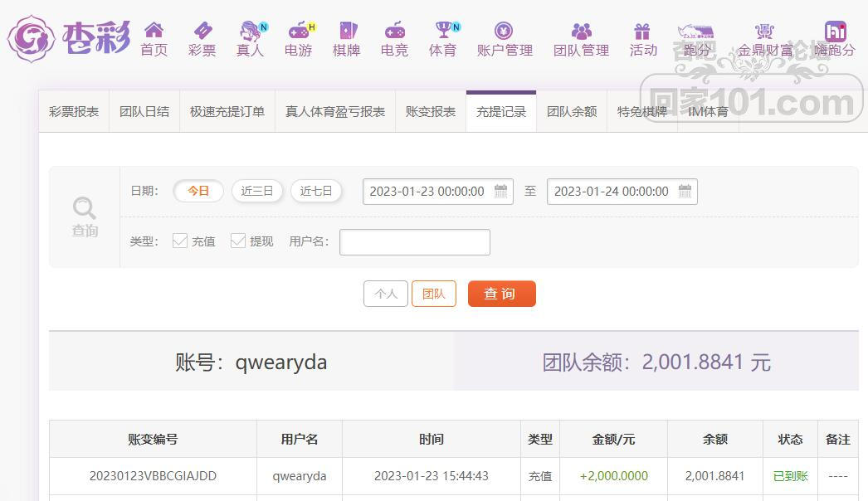Click the end date field 2023-01-24
This screenshot has width=868, height=501.
[622, 192]
